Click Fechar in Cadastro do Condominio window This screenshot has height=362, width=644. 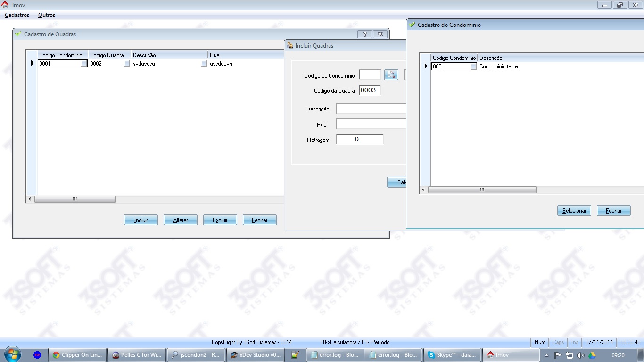(x=614, y=211)
